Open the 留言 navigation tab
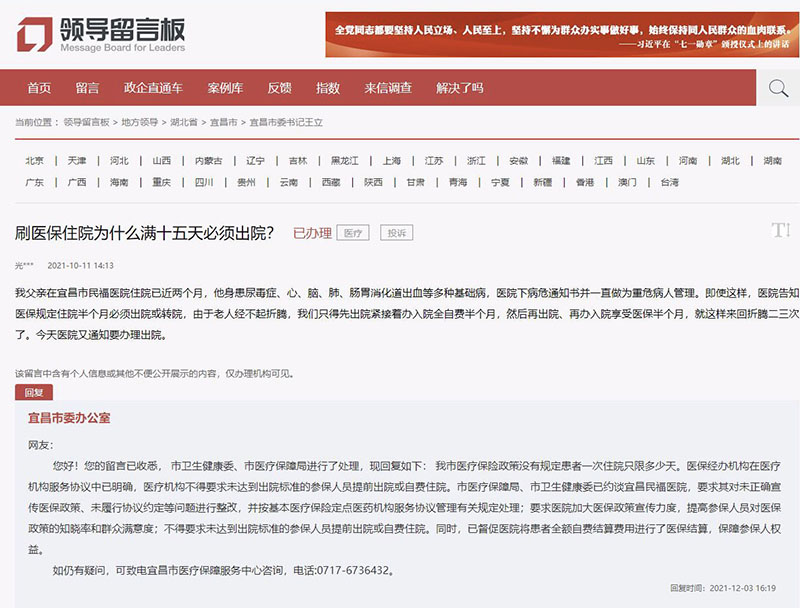Viewport: 800px width, 608px height. 87,88
